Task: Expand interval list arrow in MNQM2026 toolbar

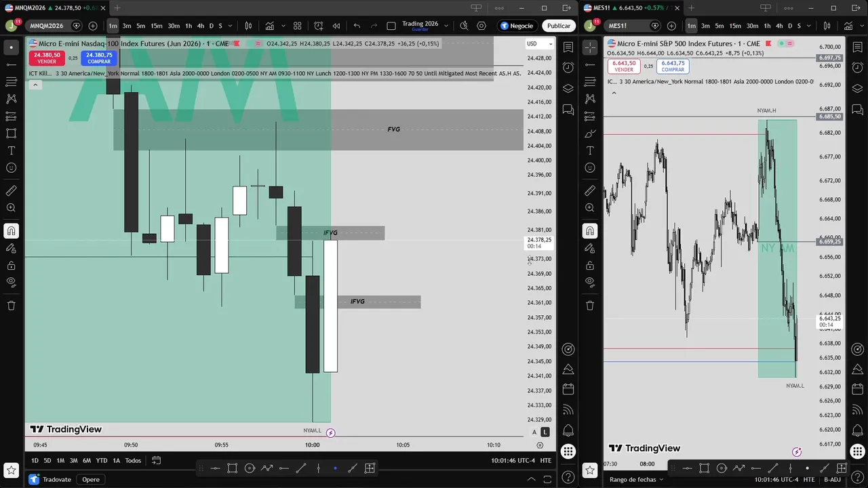Action: tap(231, 26)
